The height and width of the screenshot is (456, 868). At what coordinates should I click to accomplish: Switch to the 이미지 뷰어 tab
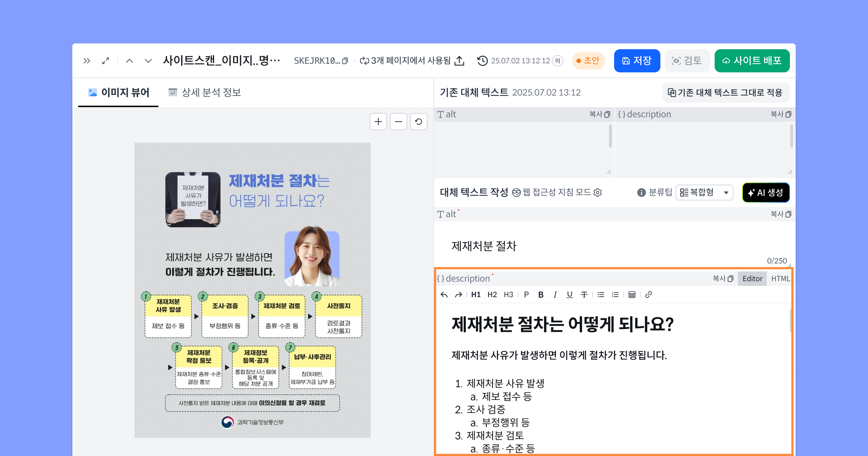click(x=118, y=93)
